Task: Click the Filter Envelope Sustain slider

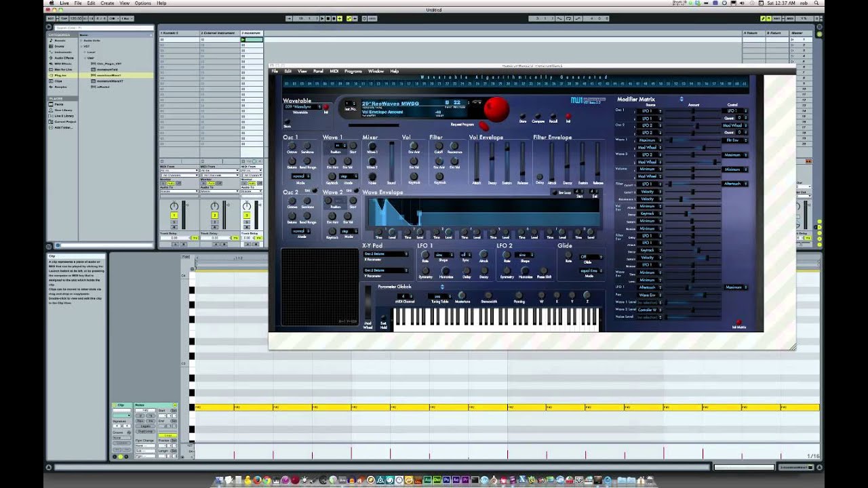Action: [583, 161]
